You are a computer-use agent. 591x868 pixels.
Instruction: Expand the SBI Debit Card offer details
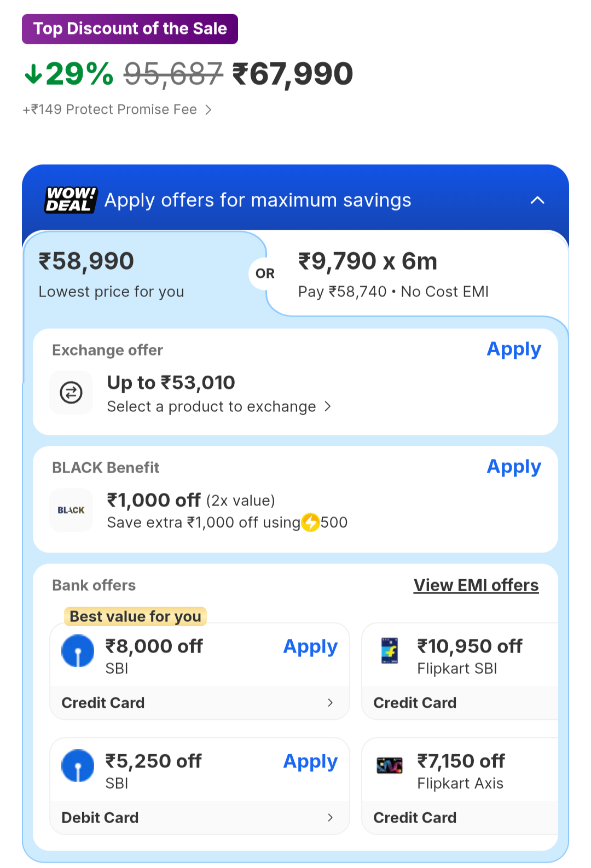pos(330,818)
